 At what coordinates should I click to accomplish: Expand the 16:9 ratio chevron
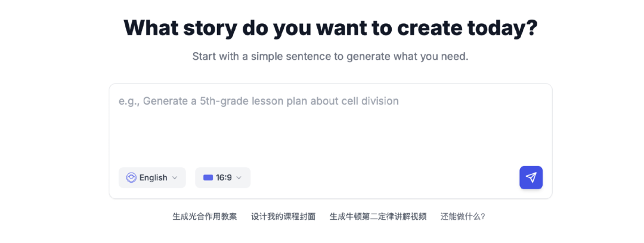(x=239, y=177)
